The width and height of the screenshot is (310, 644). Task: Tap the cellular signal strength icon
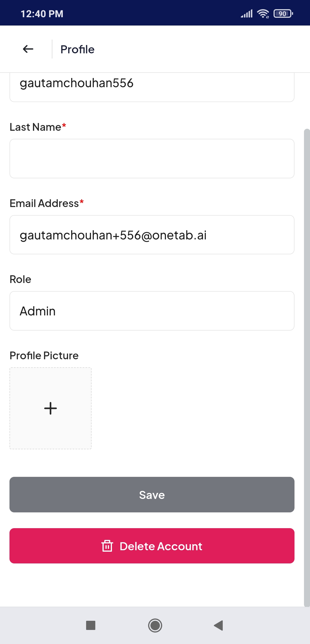pyautogui.click(x=247, y=13)
